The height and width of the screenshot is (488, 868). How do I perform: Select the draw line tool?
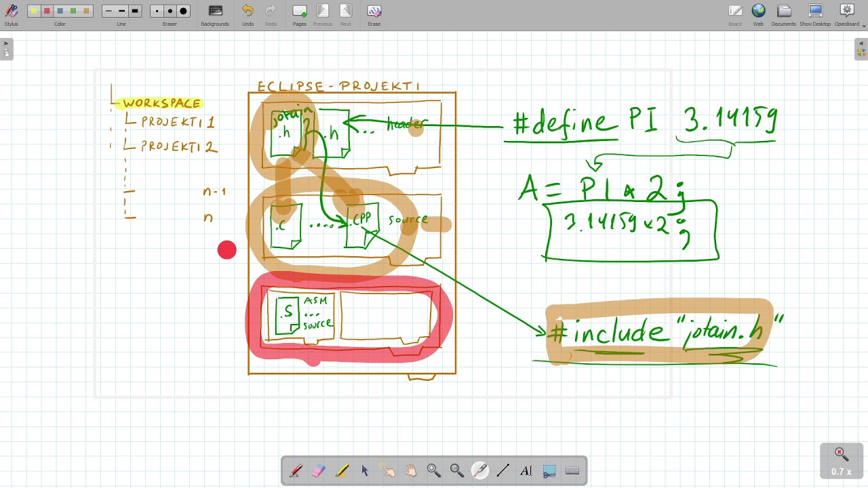pyautogui.click(x=503, y=470)
